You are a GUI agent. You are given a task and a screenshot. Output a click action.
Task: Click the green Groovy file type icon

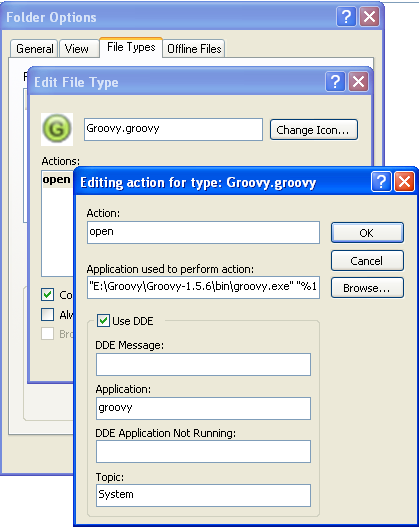coord(57,129)
